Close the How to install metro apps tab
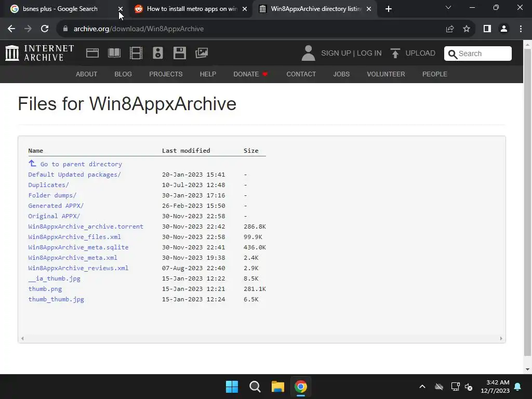This screenshot has width=532, height=399. coord(245,9)
